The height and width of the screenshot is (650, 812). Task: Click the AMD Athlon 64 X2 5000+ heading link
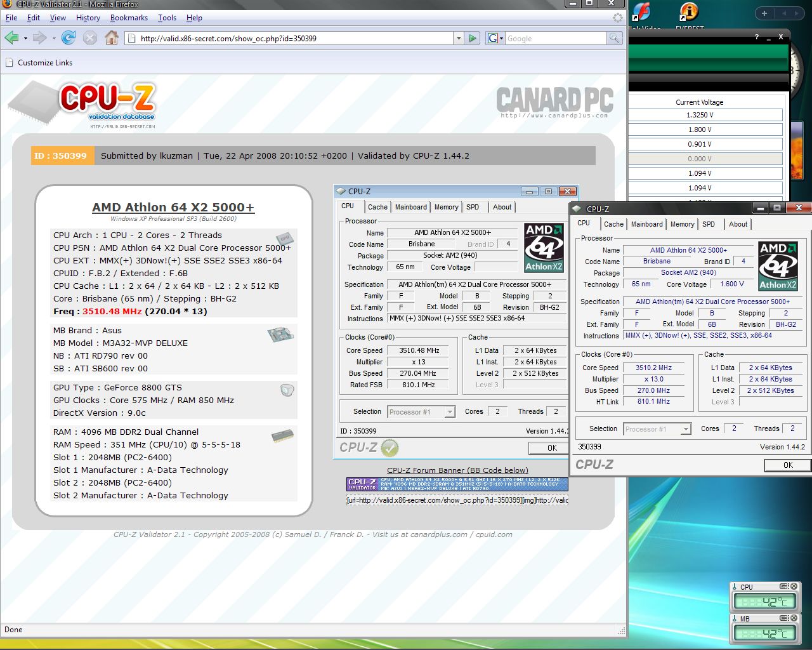point(173,208)
